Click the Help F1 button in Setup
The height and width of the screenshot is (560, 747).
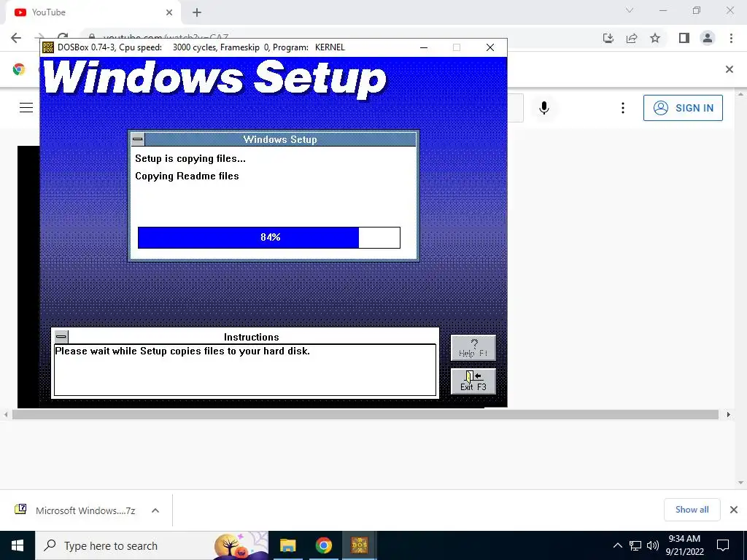(473, 348)
